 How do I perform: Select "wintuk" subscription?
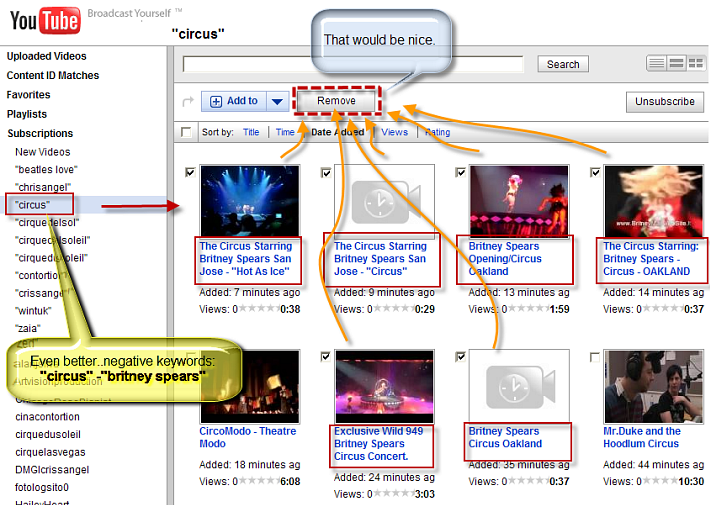pos(33,311)
